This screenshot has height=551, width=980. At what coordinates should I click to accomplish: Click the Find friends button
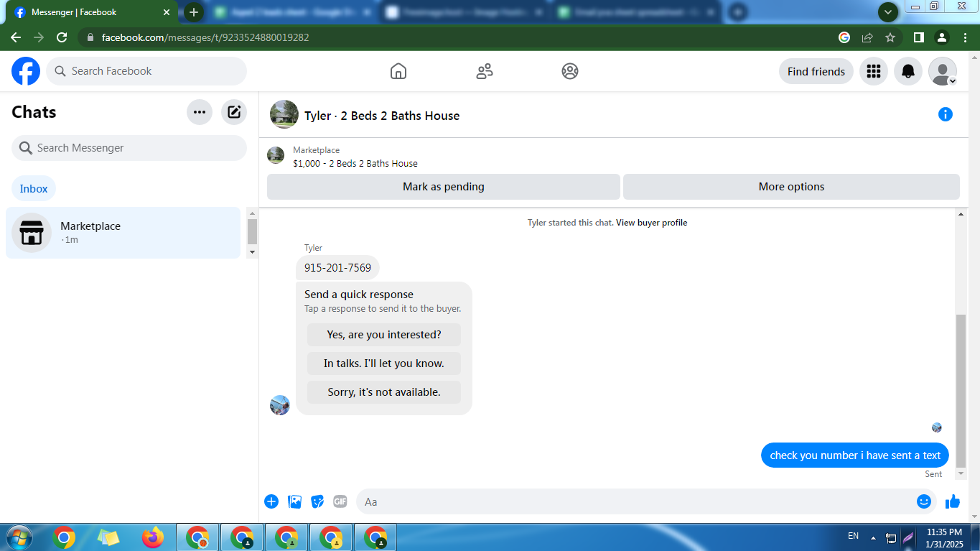[816, 71]
